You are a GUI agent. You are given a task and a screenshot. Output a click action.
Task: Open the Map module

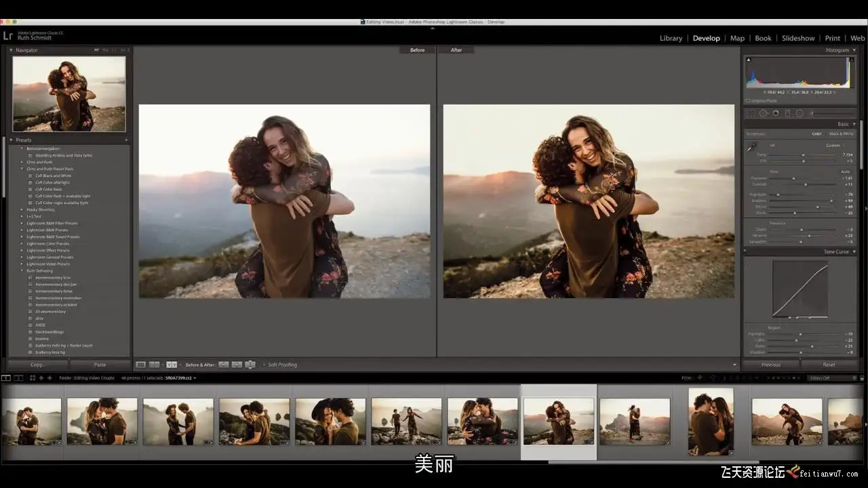click(737, 38)
